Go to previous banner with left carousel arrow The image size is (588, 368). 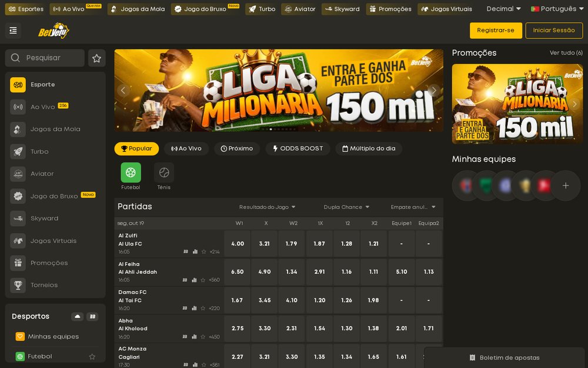click(x=123, y=90)
